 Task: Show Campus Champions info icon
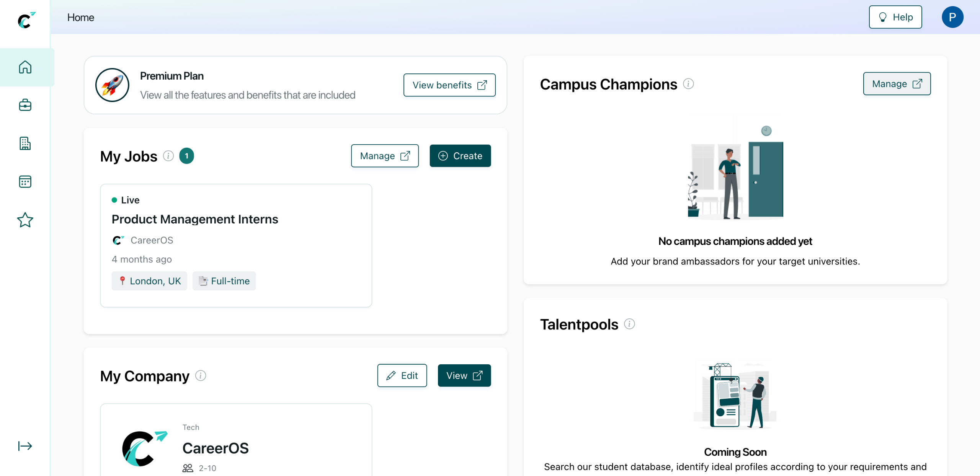click(688, 84)
